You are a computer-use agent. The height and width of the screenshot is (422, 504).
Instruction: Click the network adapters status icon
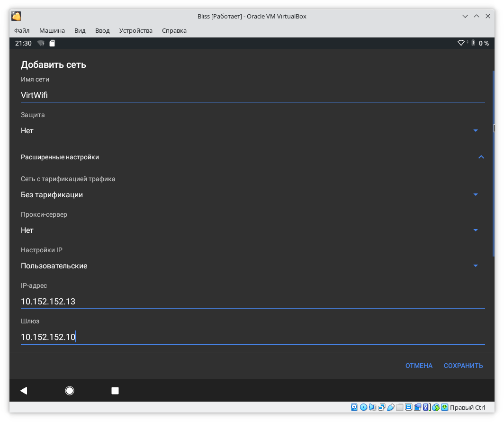tap(381, 407)
